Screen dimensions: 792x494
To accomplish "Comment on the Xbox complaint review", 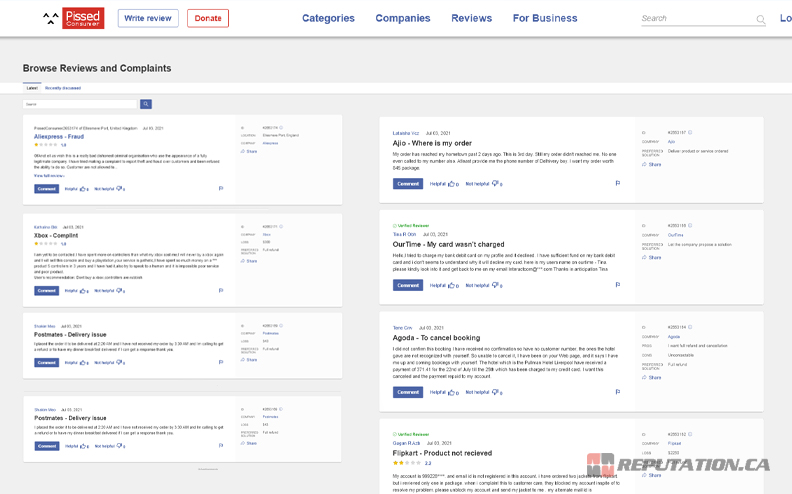I will pyautogui.click(x=46, y=291).
